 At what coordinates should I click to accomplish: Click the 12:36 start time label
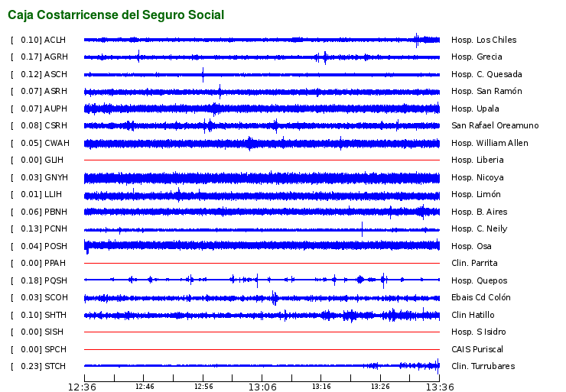(82, 387)
